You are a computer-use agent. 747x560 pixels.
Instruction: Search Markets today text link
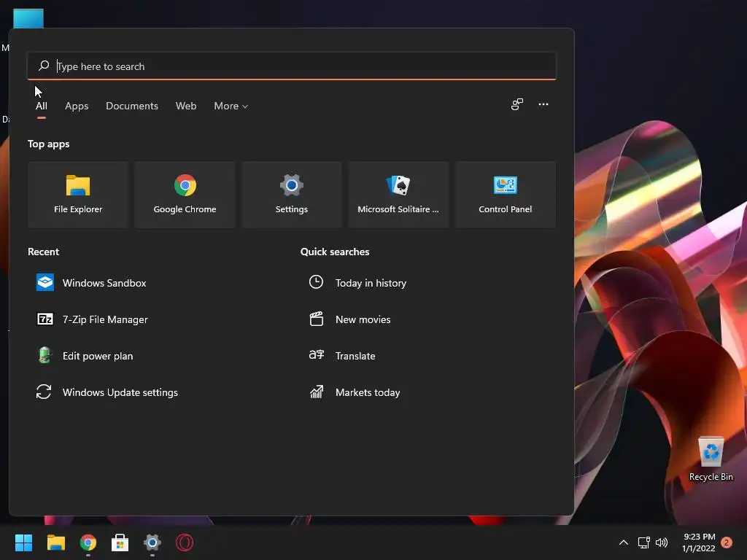click(368, 392)
